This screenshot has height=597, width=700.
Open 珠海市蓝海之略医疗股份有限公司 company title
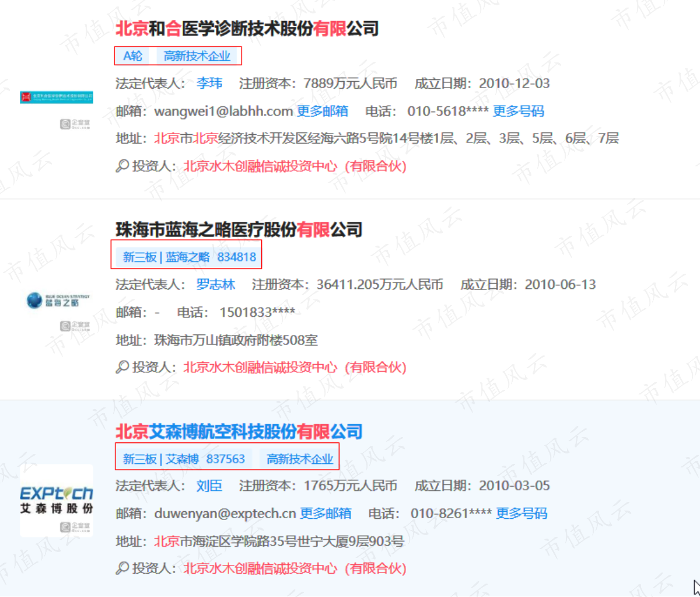coord(239,229)
